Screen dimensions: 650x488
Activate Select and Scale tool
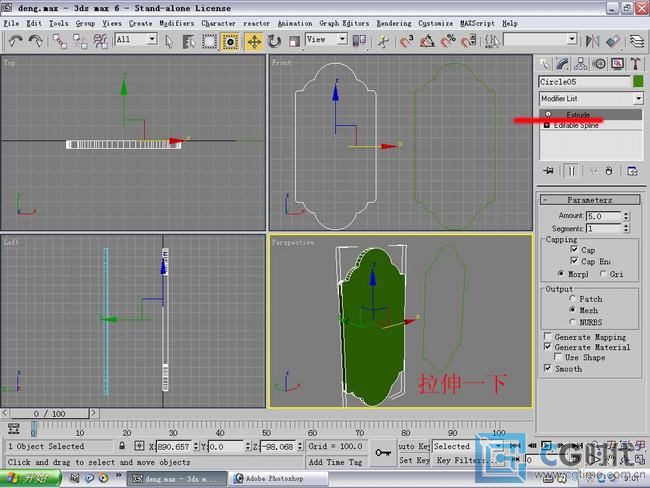pyautogui.click(x=294, y=41)
